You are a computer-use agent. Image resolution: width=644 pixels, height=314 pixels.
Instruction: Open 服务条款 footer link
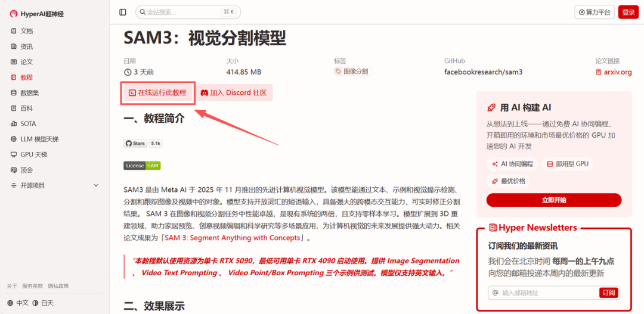click(x=32, y=286)
